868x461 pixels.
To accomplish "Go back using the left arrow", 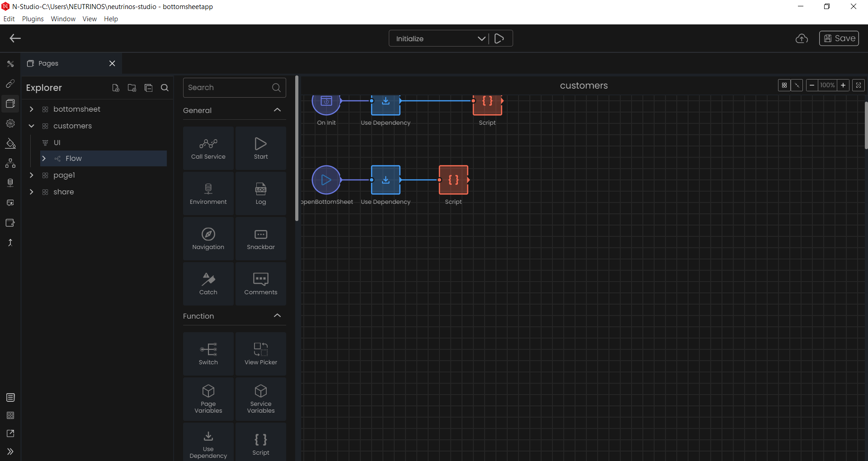I will coord(15,38).
